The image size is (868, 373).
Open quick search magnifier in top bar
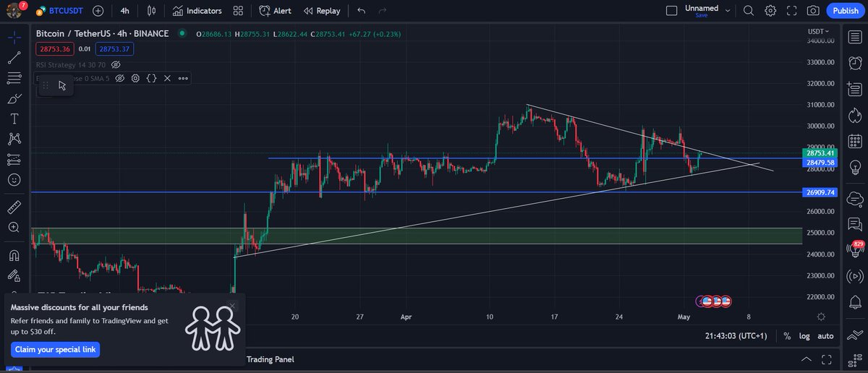pyautogui.click(x=749, y=11)
